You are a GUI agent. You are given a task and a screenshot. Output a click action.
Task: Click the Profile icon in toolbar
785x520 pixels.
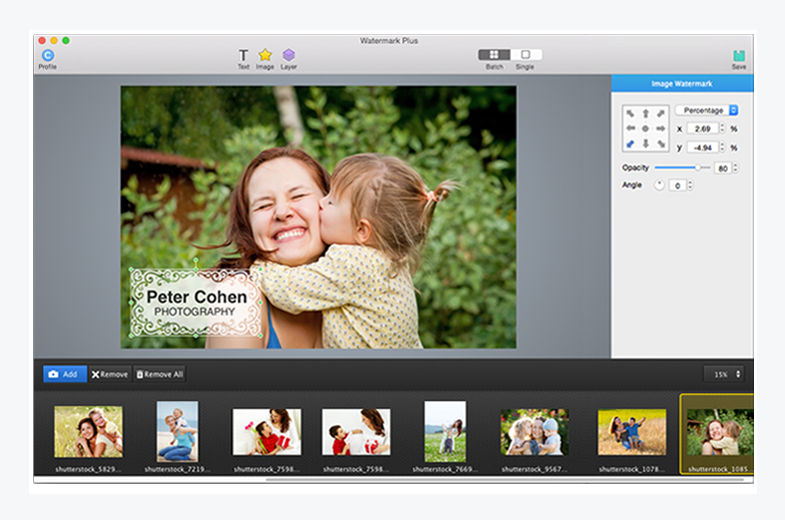(x=47, y=56)
